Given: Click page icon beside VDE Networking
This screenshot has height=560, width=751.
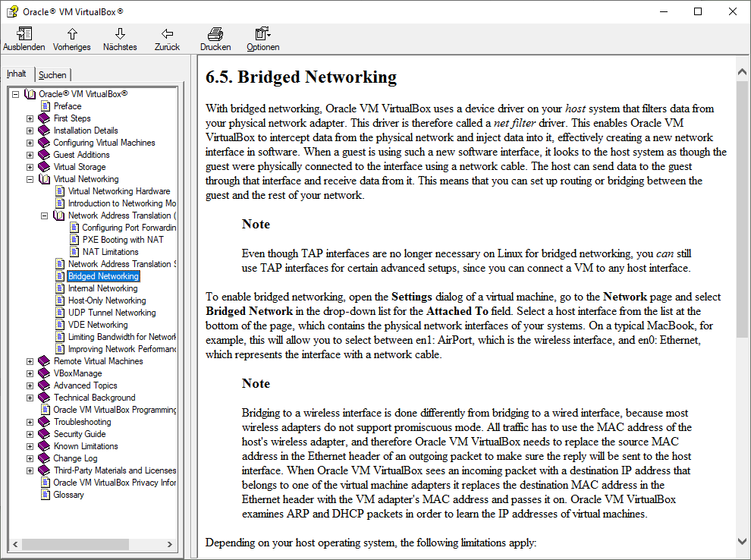Looking at the screenshot, I should pyautogui.click(x=60, y=324).
